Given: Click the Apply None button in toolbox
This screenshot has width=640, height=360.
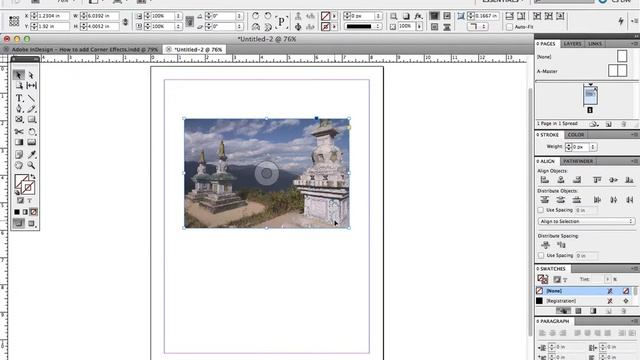Looking at the screenshot, I should (34, 212).
